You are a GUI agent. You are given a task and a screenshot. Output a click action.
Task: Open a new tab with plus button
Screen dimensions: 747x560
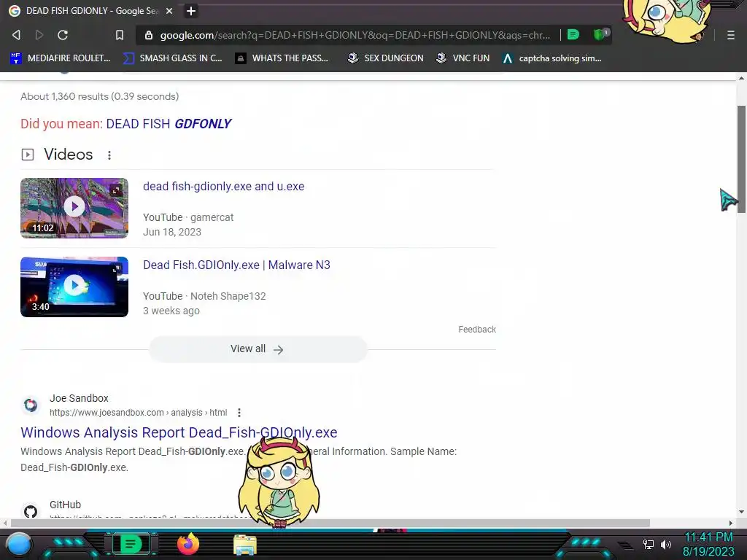pos(191,11)
